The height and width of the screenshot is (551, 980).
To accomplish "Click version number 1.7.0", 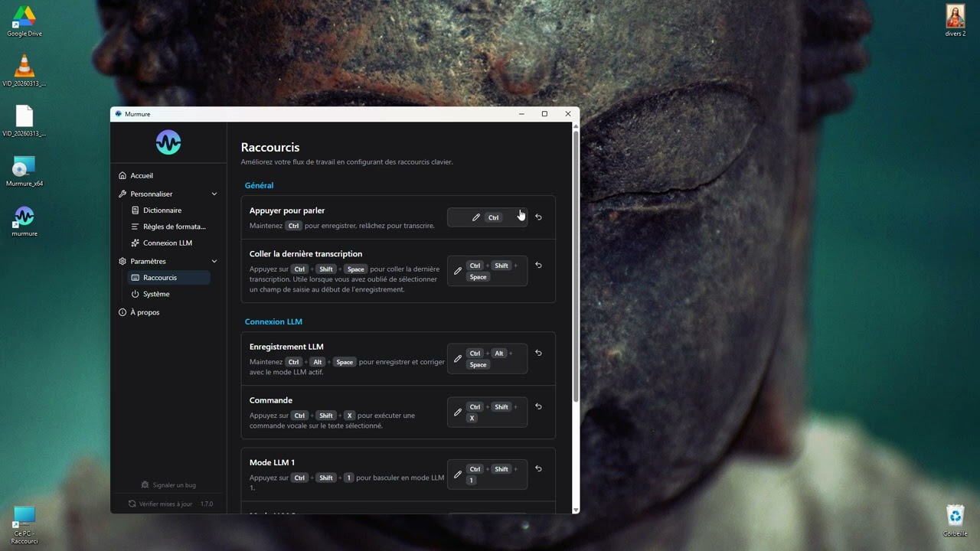I will pos(207,504).
